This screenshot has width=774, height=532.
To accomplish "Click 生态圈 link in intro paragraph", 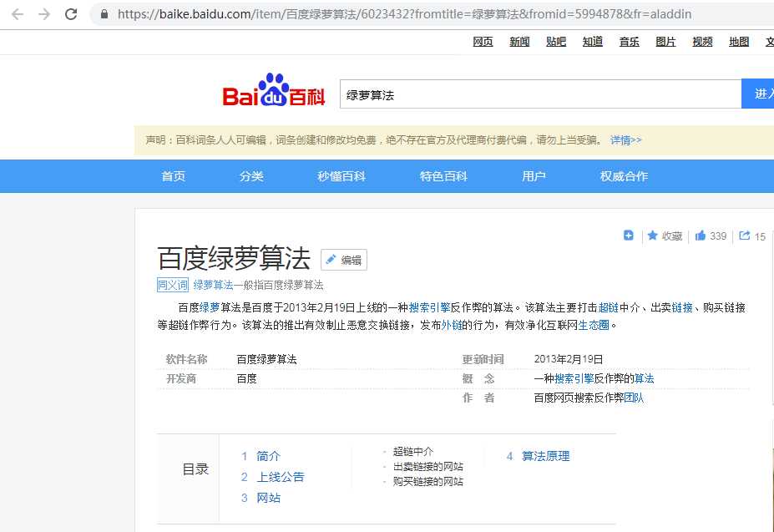I will tap(594, 325).
